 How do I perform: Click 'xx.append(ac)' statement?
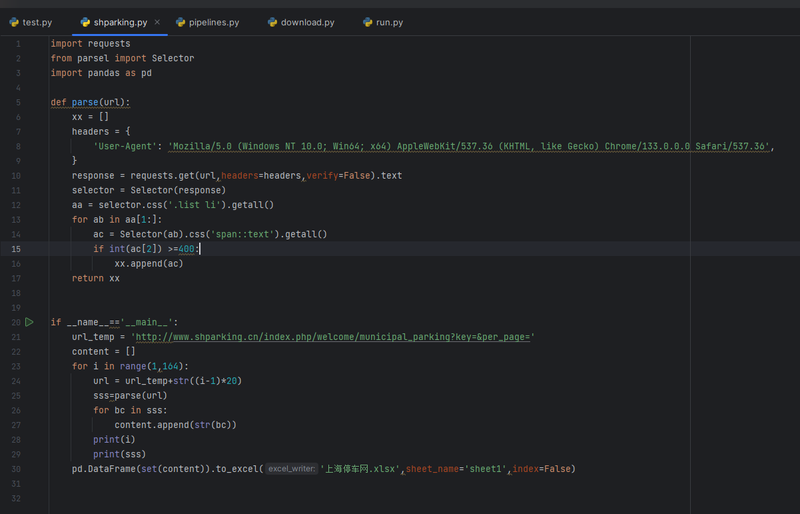coord(149,264)
